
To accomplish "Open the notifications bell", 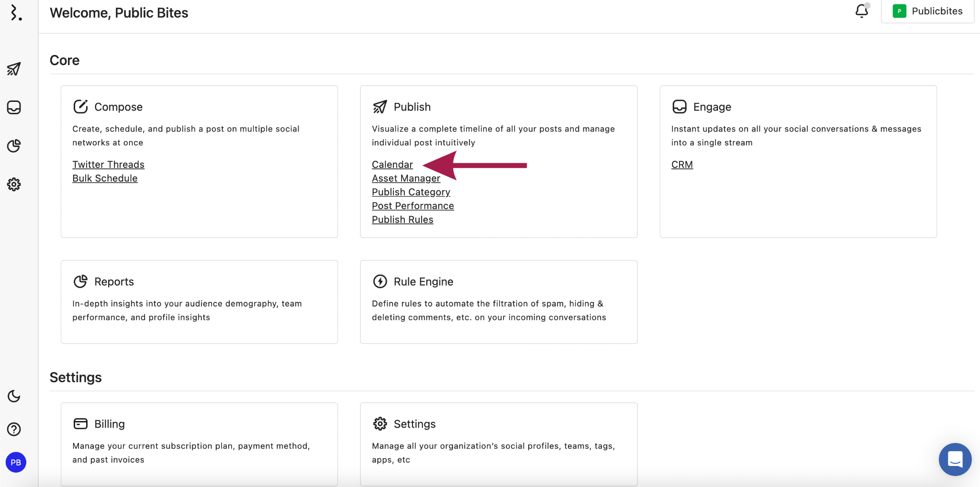I will (x=861, y=11).
